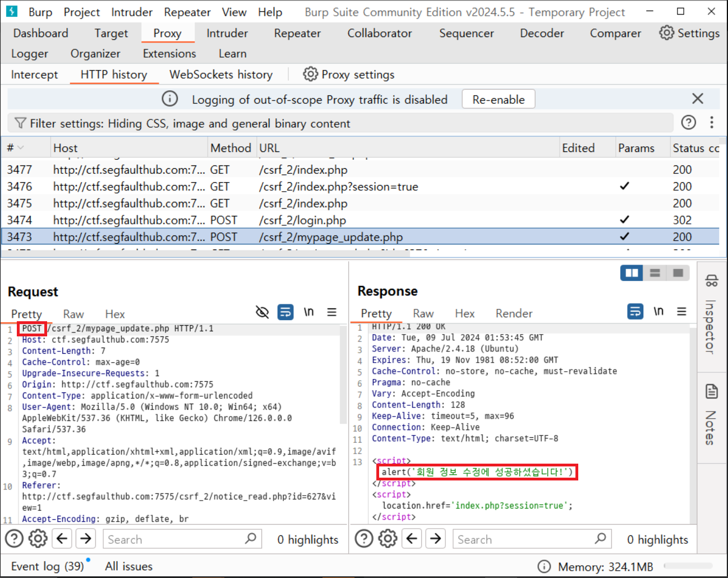This screenshot has width=728, height=578.
Task: Open the Burp menu
Action: (x=40, y=12)
